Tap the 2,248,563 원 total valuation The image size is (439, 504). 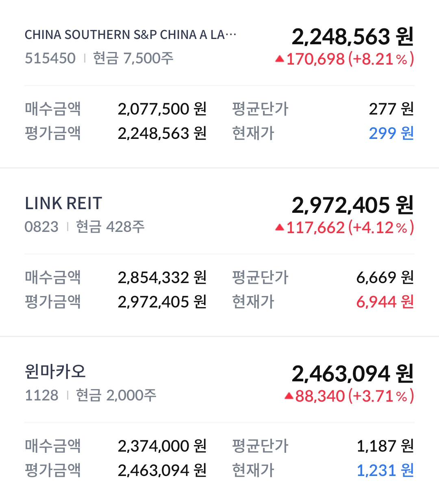tap(352, 37)
